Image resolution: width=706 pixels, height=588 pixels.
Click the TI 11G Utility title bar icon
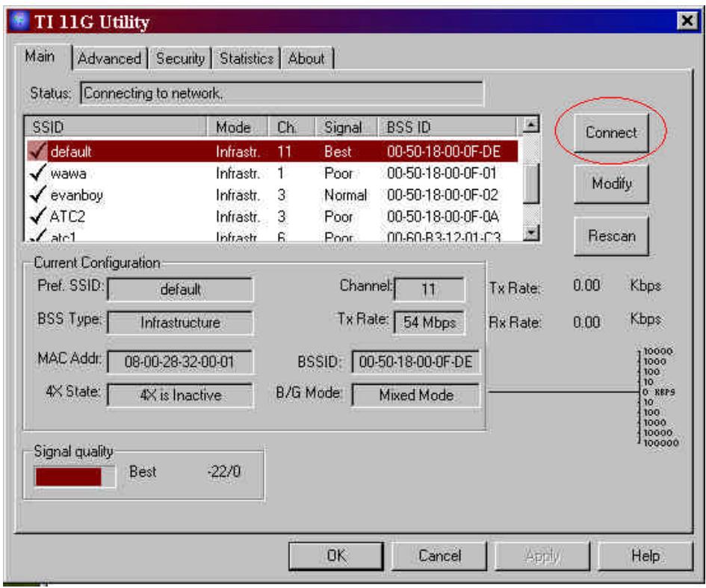pyautogui.click(x=19, y=21)
